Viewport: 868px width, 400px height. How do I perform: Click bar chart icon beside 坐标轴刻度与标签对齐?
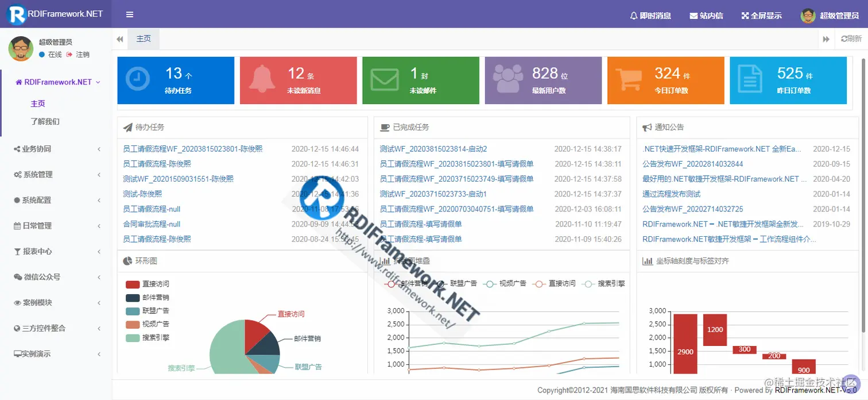(x=648, y=261)
